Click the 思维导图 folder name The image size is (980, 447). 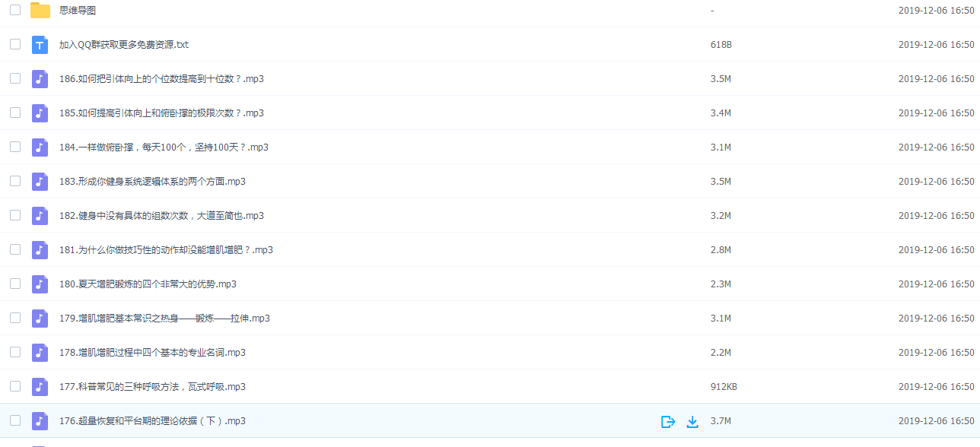coord(78,11)
